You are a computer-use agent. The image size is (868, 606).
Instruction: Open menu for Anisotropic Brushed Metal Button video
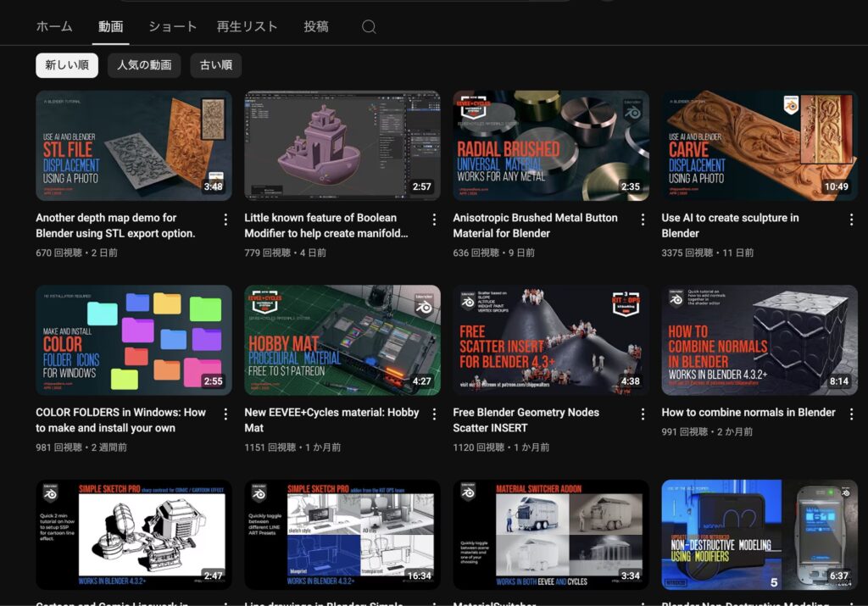point(643,220)
